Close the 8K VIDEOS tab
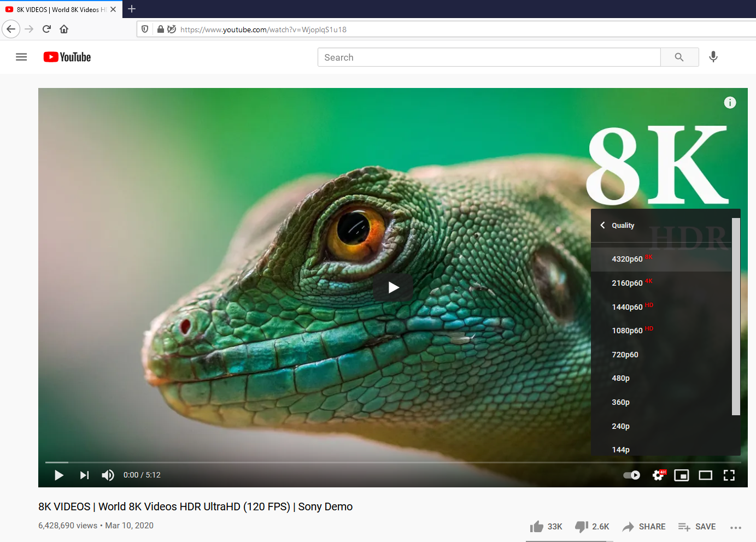The image size is (756, 542). tap(113, 9)
